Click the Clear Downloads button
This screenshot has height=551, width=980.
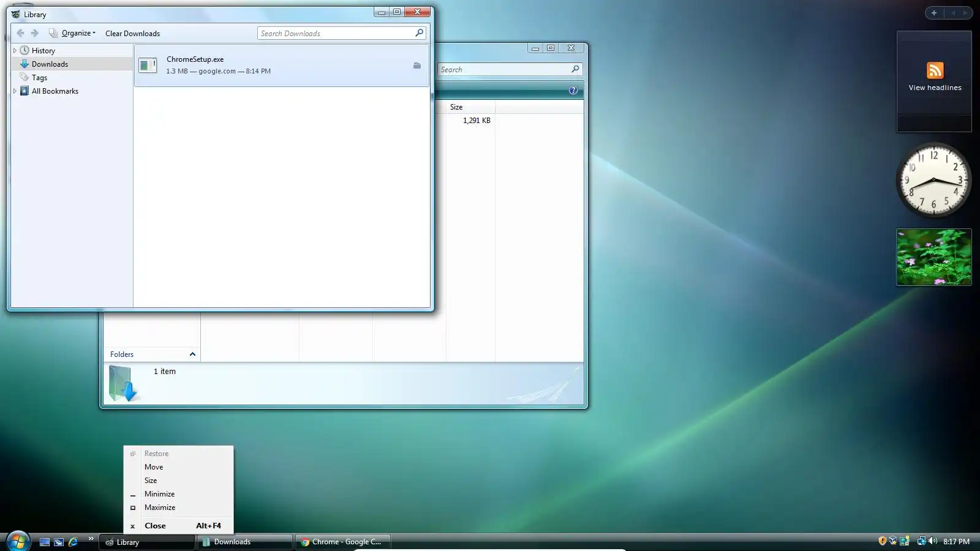coord(132,34)
